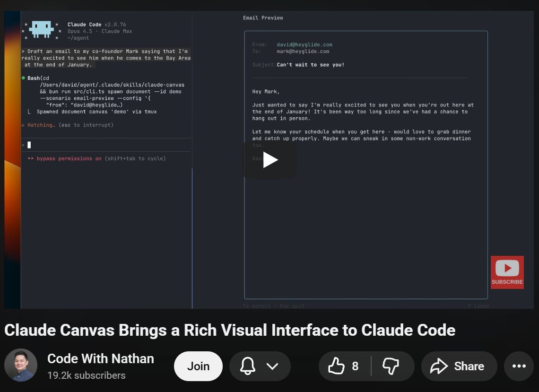Image resolution: width=539 pixels, height=392 pixels.
Task: Click the 'Hey Mark,' greeting line
Action: [x=266, y=91]
